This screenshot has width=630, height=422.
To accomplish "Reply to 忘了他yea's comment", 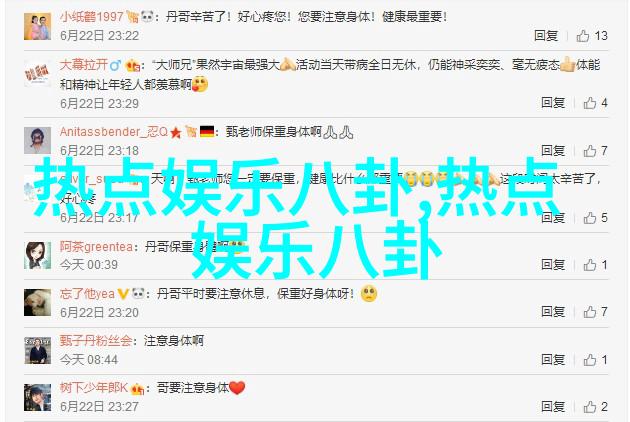I will (553, 311).
